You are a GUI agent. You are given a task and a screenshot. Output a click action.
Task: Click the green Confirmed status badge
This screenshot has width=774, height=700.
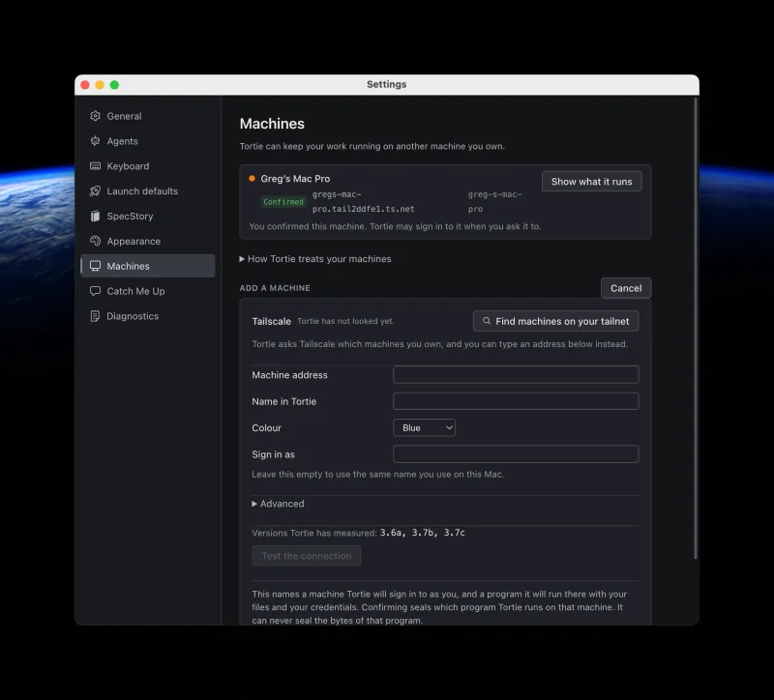coord(283,202)
